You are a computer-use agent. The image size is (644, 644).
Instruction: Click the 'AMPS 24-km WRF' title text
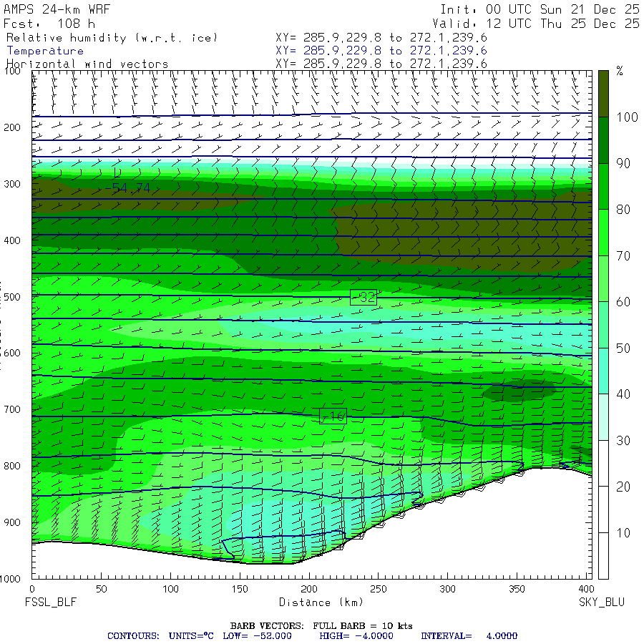[x=57, y=9]
